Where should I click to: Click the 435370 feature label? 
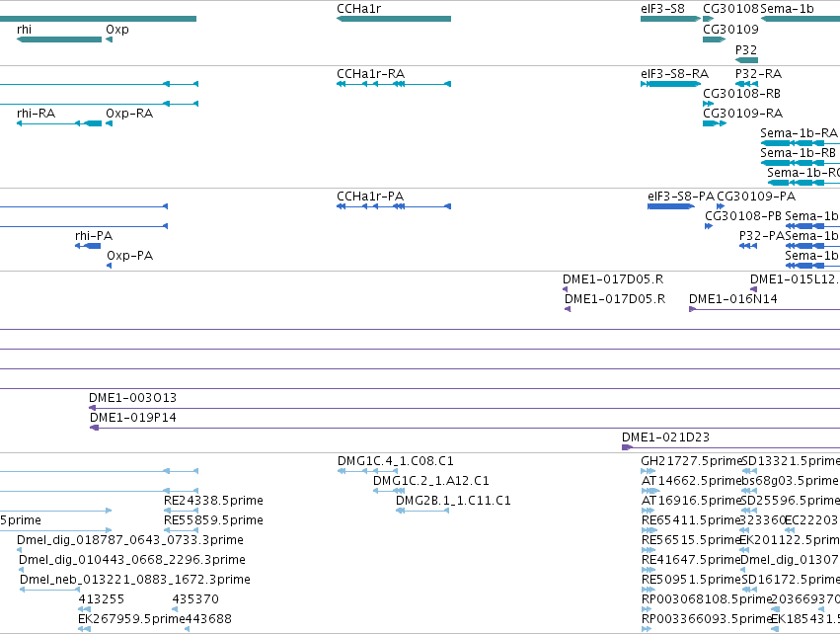point(195,599)
